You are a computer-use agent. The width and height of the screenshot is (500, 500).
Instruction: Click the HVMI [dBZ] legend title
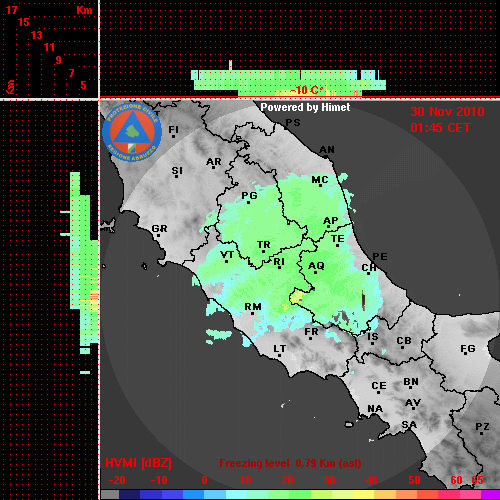point(138,463)
